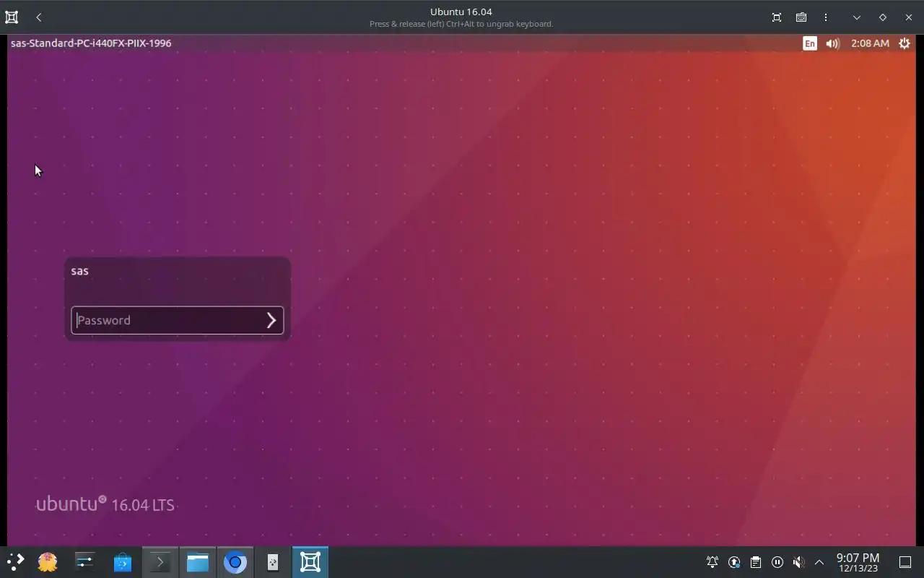
Task: Close the Boxes window
Action: 909,17
